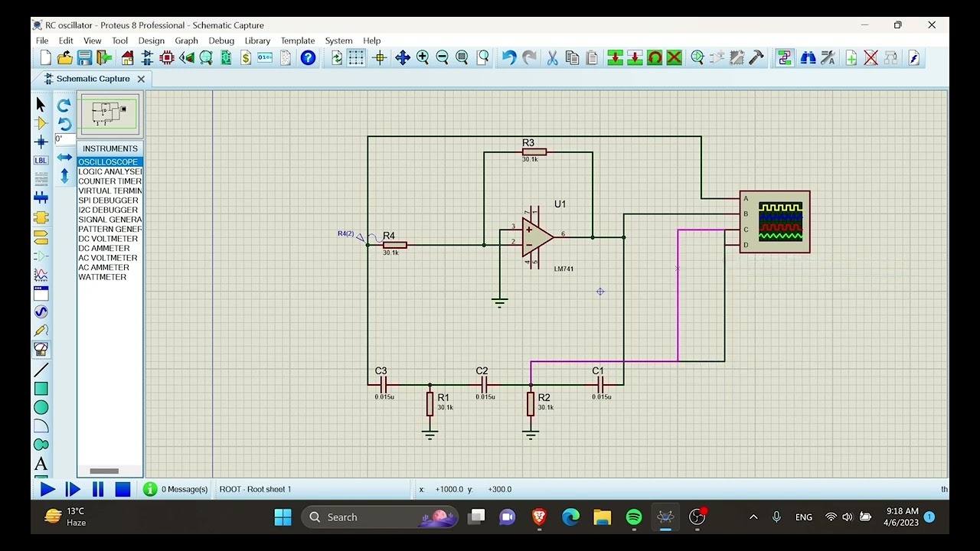980x551 pixels.
Task: Select the Pan view four-arrow icon
Action: (x=403, y=58)
